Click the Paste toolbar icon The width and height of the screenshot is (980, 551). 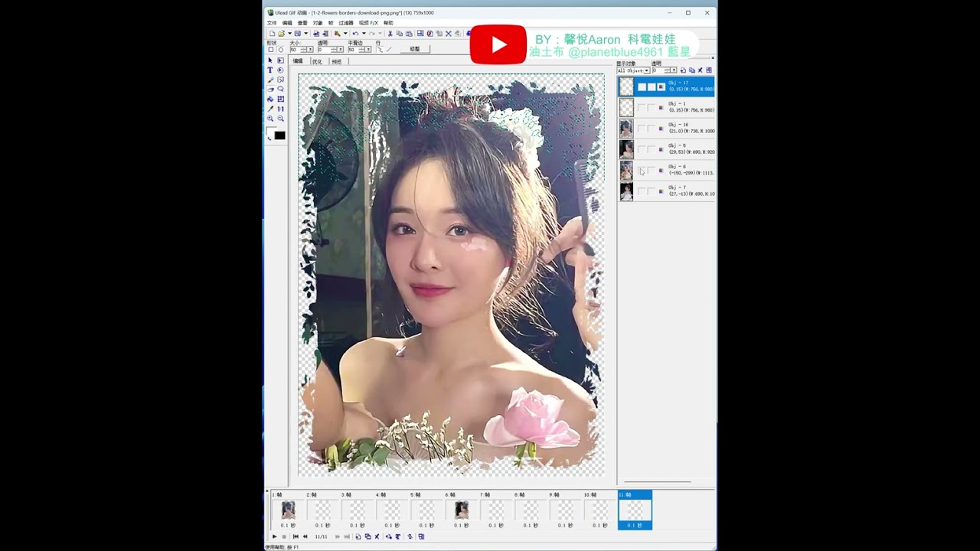pyautogui.click(x=409, y=34)
